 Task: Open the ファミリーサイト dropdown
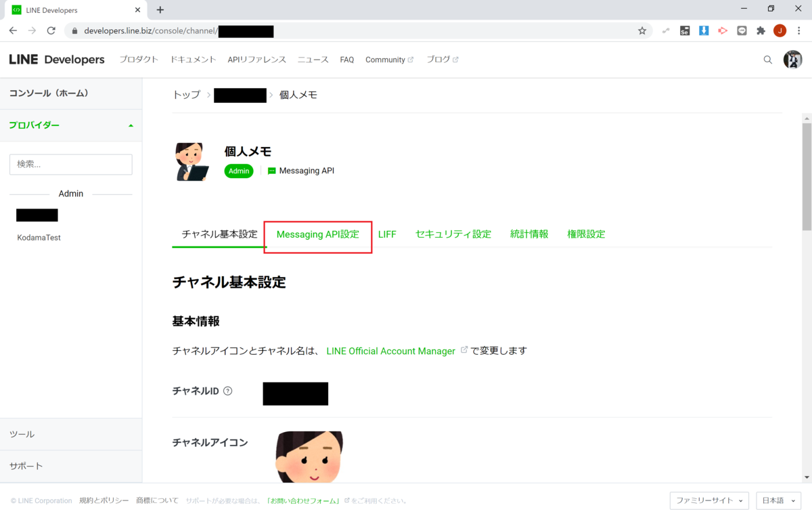coord(708,500)
